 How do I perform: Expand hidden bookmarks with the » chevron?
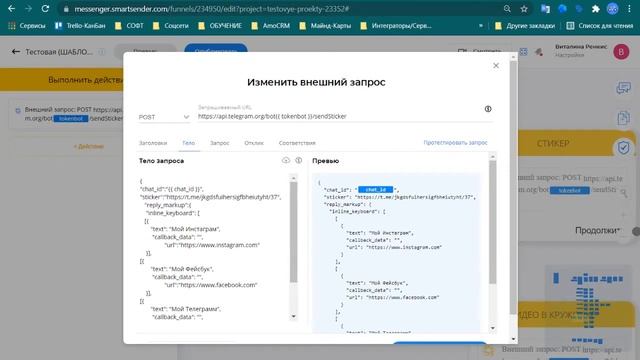pyautogui.click(x=481, y=26)
